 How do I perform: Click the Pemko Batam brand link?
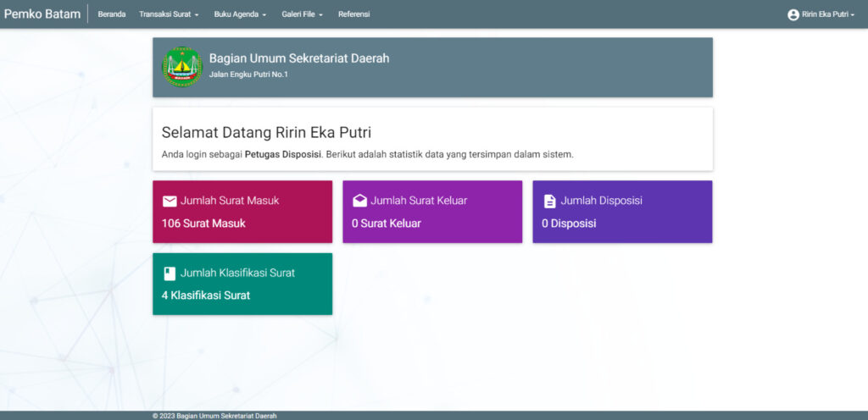[x=42, y=14]
